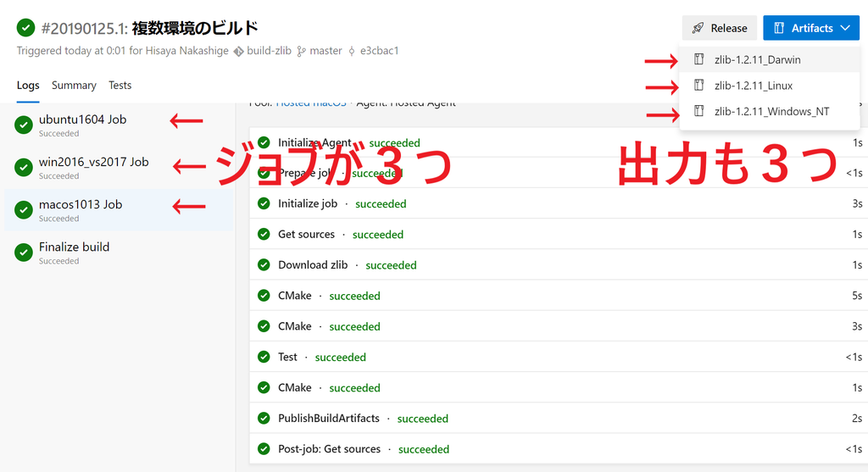Open the build-zlib pipeline link
Screen dimensions: 868x472
(269, 50)
